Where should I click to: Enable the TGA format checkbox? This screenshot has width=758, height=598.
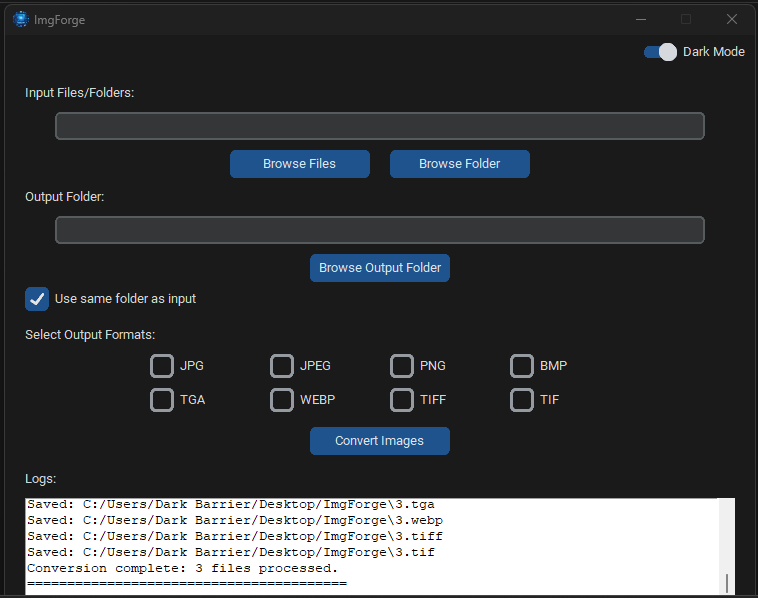coord(161,400)
